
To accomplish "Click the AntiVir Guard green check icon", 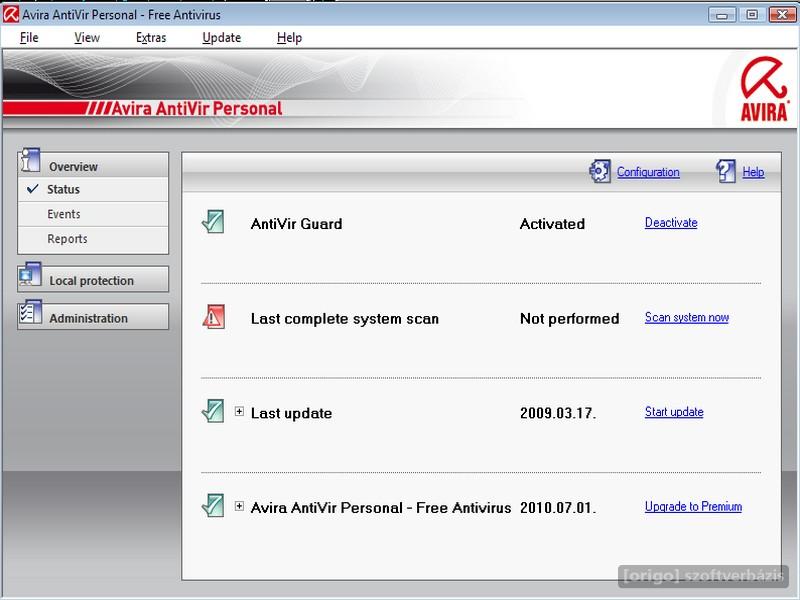I will [213, 222].
